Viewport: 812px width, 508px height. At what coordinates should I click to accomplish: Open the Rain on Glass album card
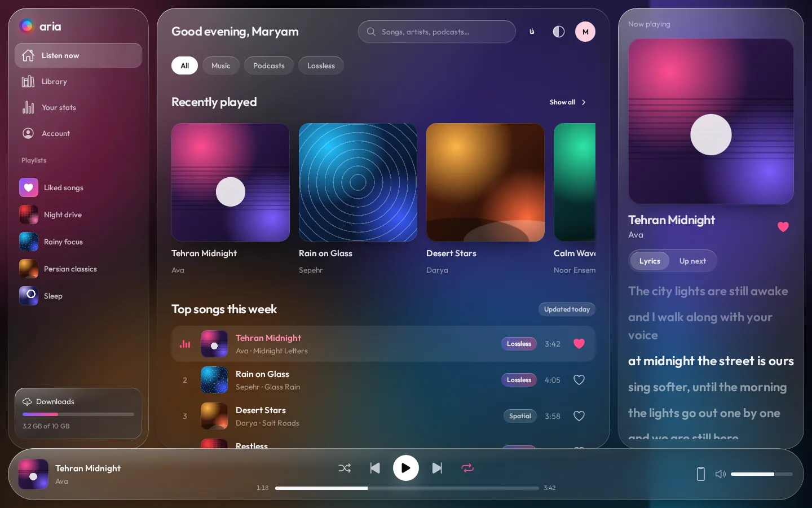coord(358,199)
